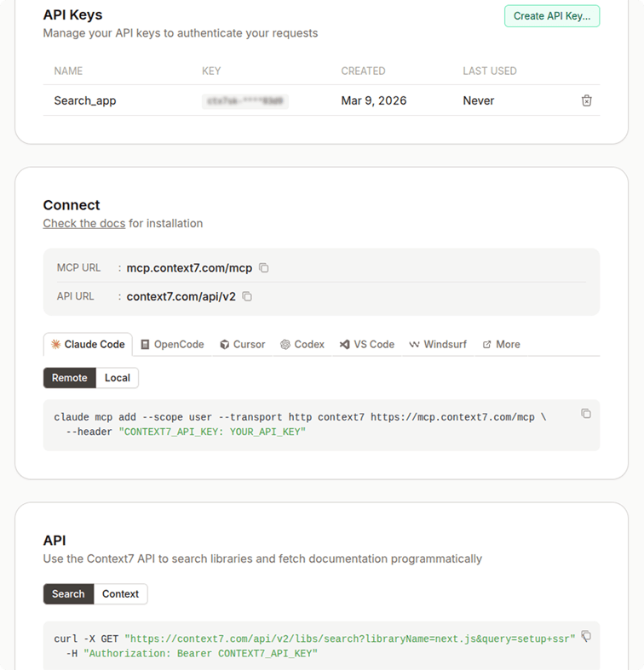
Task: Toggle the connection mode to Remote
Action: point(69,378)
